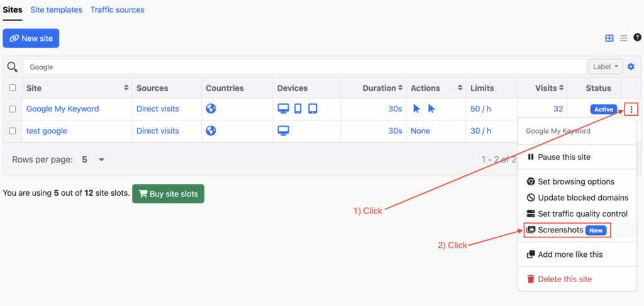Screen dimensions: 644x306
Task: Click visits count 32
Action: 558,109
